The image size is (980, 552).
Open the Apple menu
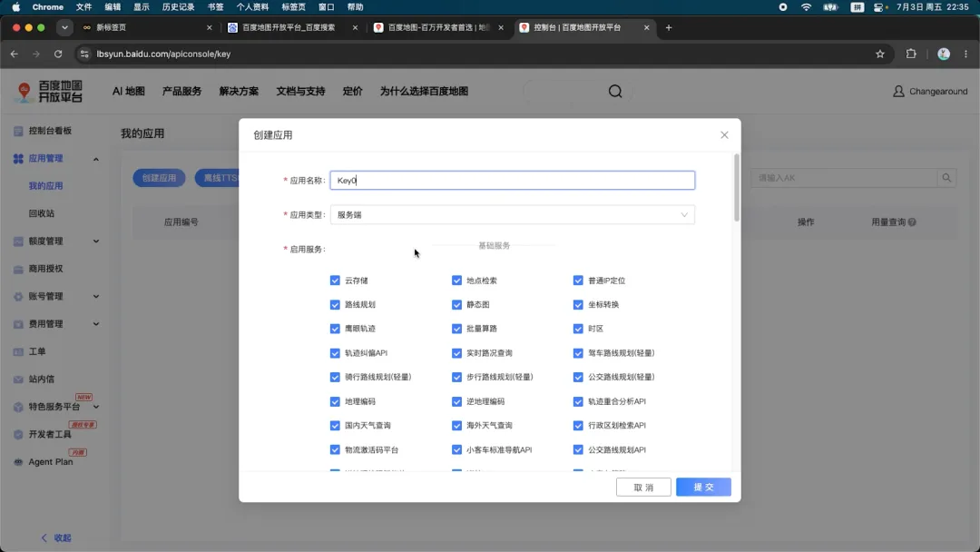pos(16,7)
